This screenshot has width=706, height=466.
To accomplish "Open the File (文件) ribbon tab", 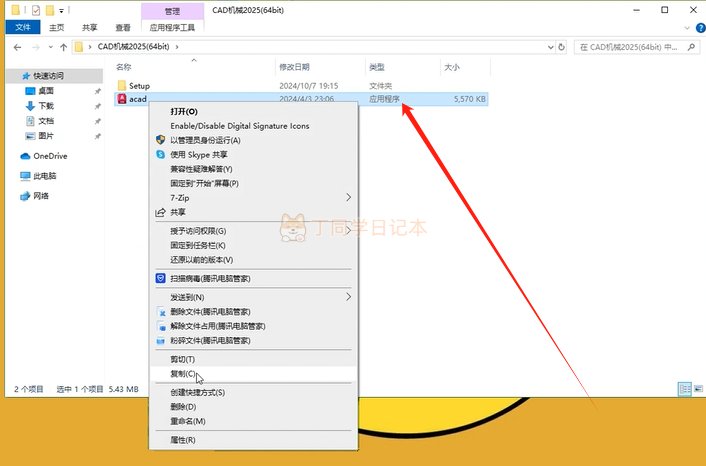I will (x=23, y=27).
